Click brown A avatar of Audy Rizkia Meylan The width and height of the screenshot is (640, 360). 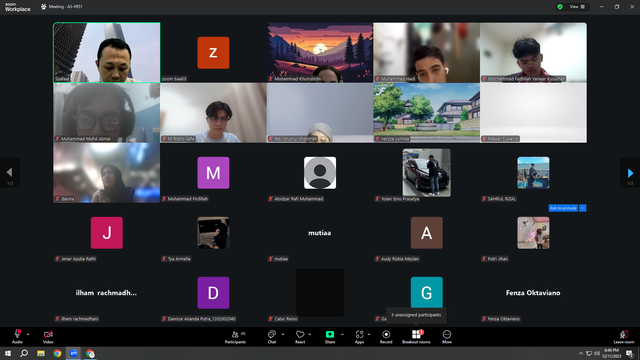tap(427, 233)
